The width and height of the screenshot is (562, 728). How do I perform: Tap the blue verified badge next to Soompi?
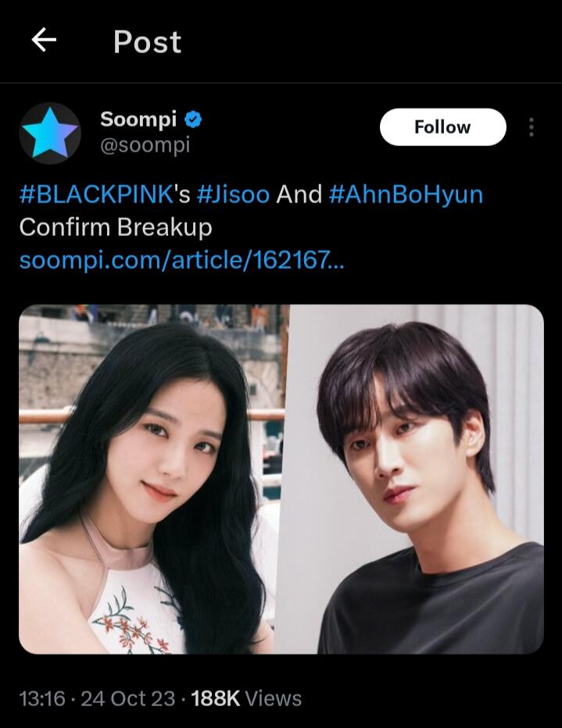pyautogui.click(x=193, y=120)
